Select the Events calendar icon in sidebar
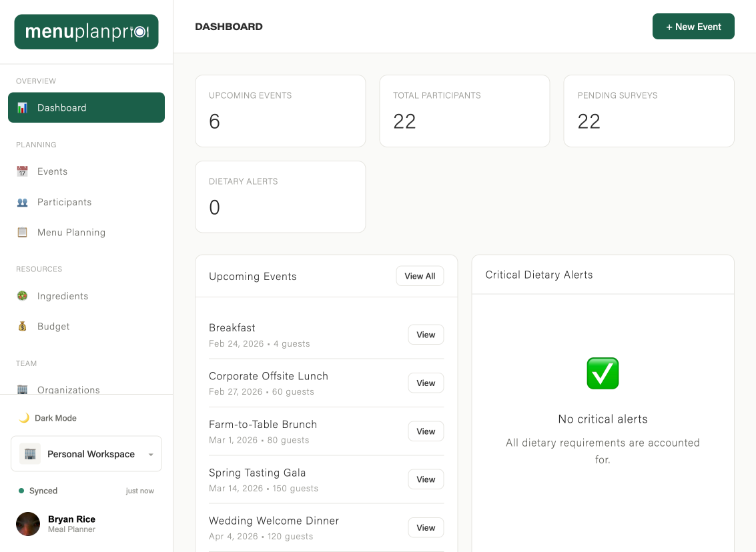The image size is (756, 552). click(x=22, y=171)
